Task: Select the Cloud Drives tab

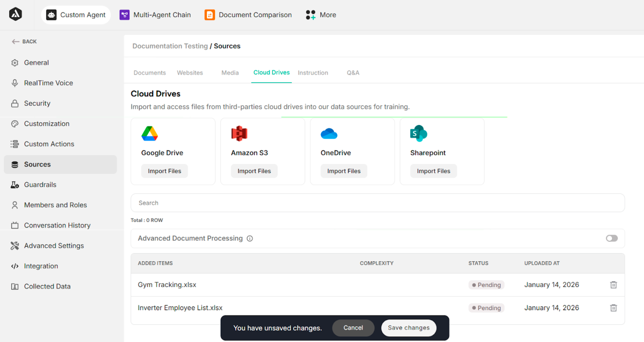Action: tap(271, 73)
